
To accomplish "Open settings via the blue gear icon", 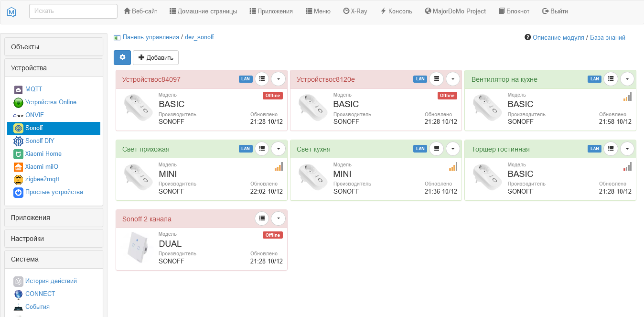I will click(122, 57).
